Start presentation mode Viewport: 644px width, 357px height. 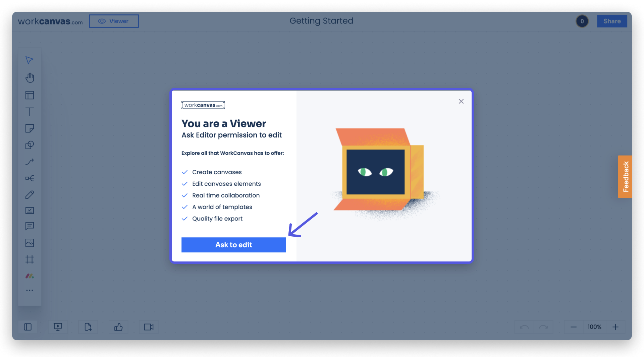(58, 327)
